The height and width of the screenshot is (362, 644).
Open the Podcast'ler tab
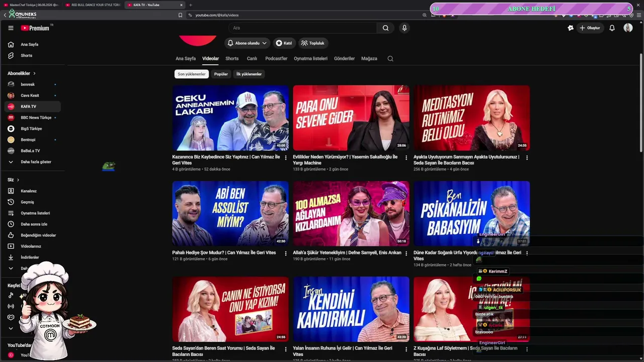pyautogui.click(x=276, y=59)
